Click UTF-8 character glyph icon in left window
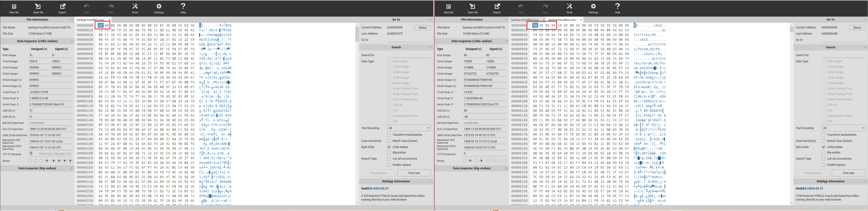The image size is (868, 211). click(31, 154)
